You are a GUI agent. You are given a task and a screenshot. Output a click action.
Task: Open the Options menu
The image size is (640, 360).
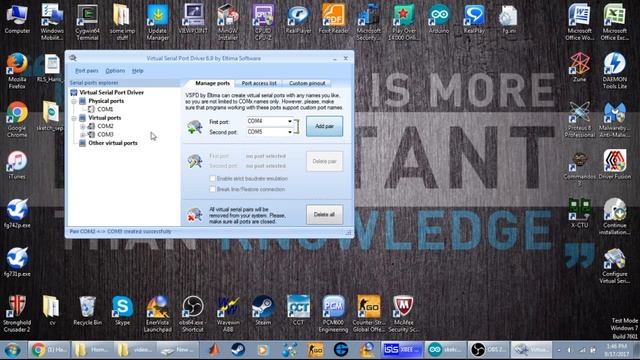coord(115,71)
